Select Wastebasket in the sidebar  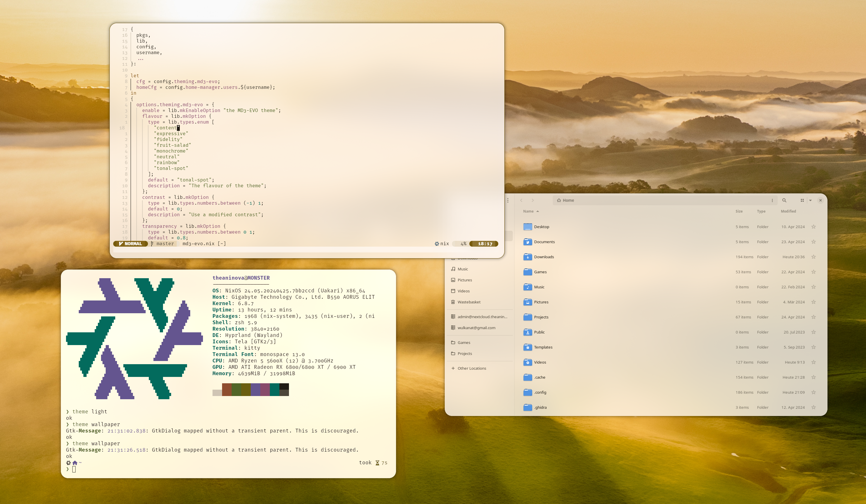click(x=469, y=302)
